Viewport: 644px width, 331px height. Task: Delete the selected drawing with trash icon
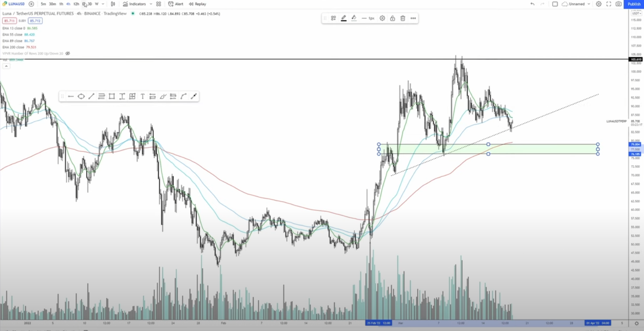point(403,18)
